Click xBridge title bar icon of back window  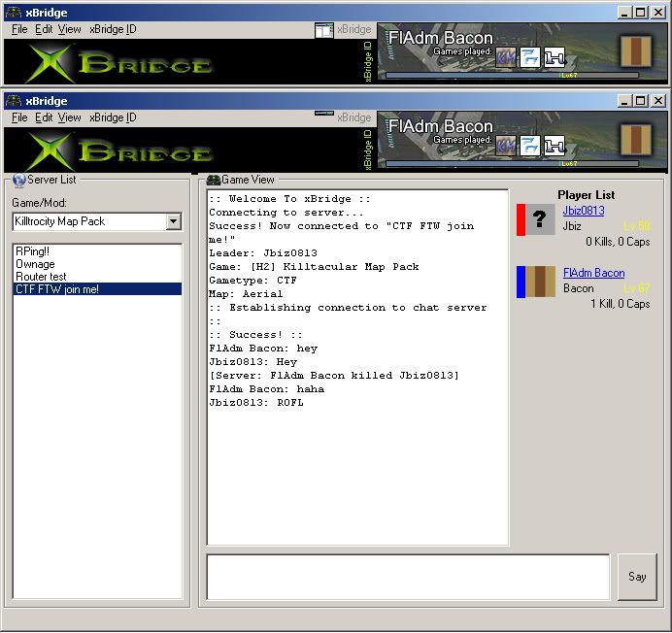coord(14,13)
